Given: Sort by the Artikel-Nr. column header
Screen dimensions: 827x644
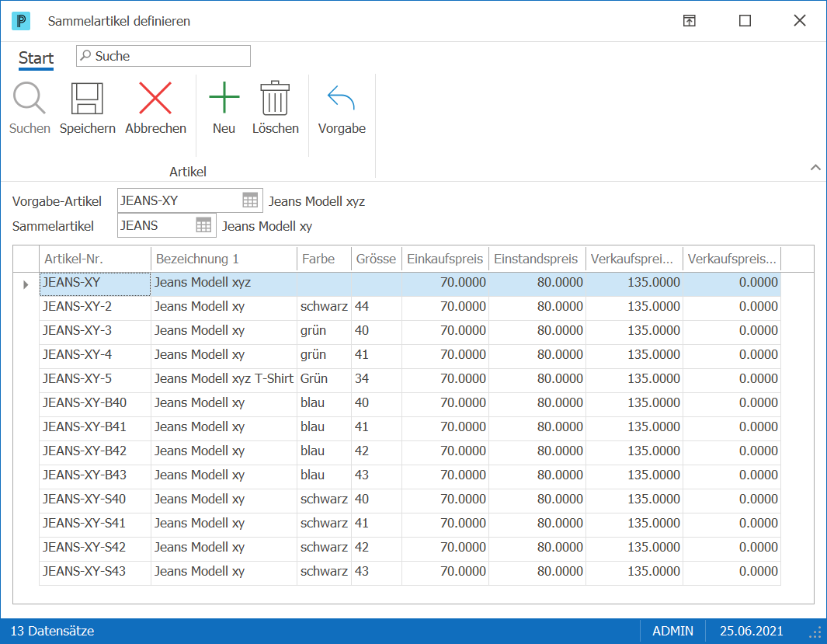Looking at the screenshot, I should [x=95, y=259].
